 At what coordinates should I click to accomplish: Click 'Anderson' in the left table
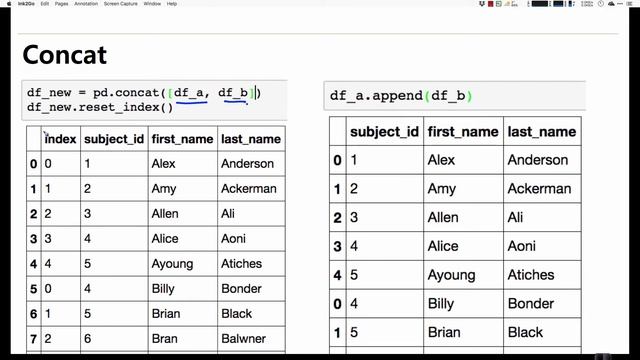[247, 164]
